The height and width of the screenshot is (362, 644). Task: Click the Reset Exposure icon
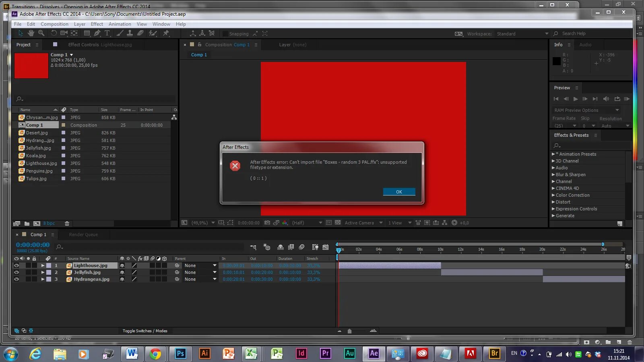(454, 223)
